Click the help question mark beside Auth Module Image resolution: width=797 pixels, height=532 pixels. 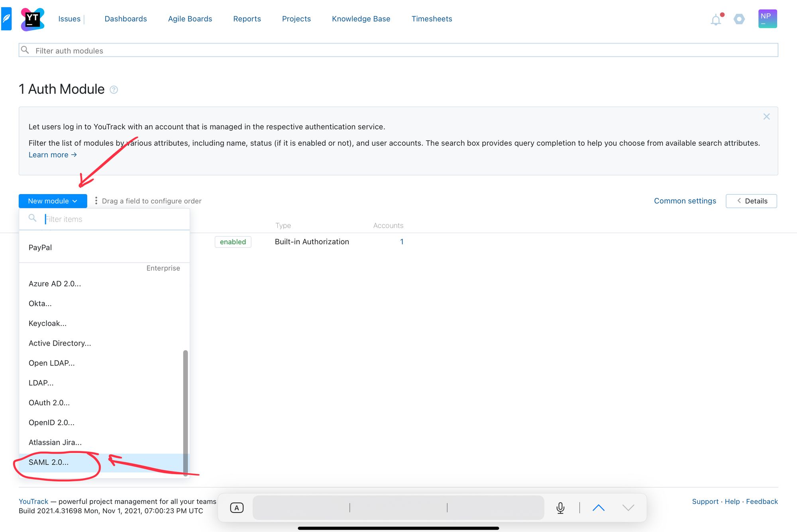[114, 90]
